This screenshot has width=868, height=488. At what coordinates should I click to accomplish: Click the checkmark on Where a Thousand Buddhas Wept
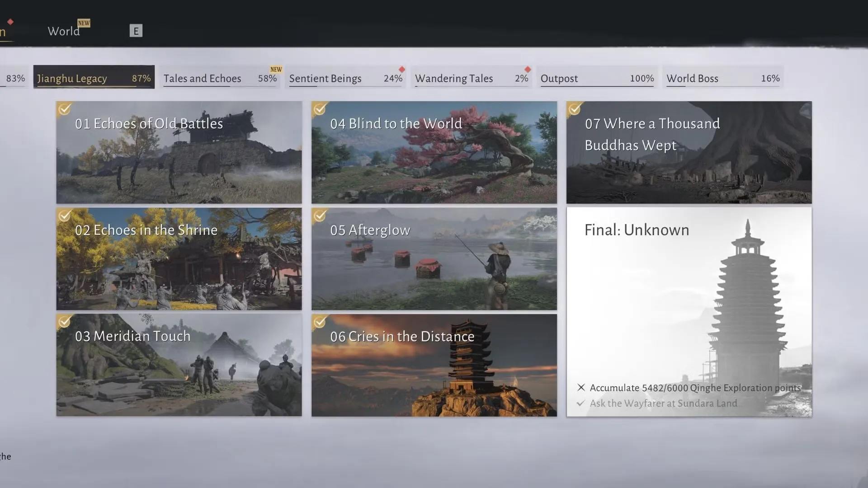point(575,110)
